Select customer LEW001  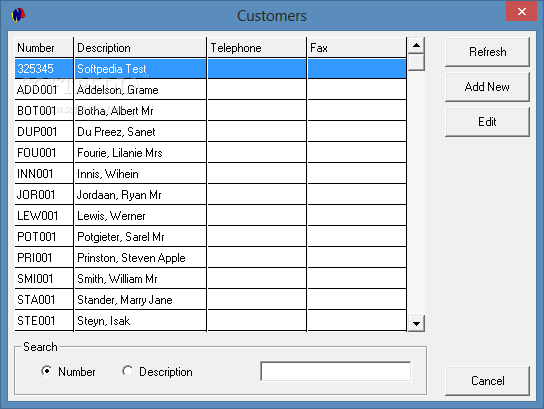(x=44, y=216)
